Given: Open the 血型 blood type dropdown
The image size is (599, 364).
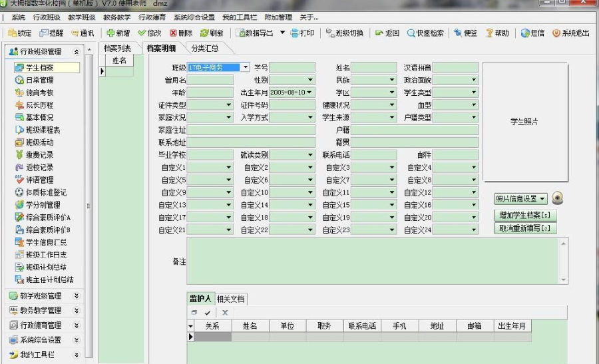Looking at the screenshot, I should pyautogui.click(x=474, y=105).
